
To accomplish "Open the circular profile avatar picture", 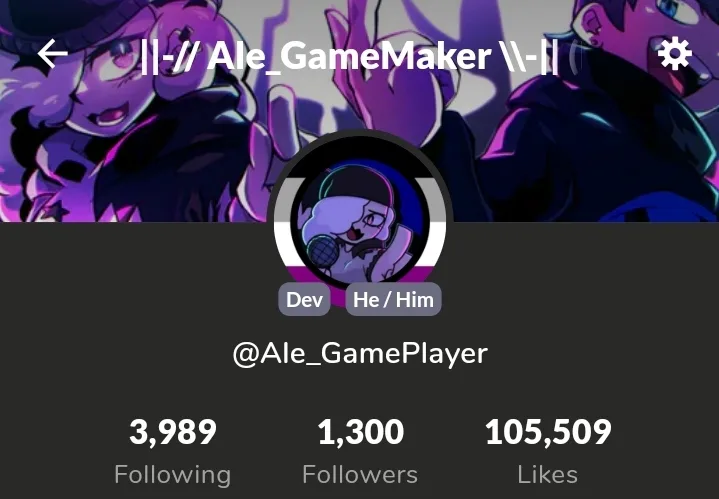I will tap(360, 222).
